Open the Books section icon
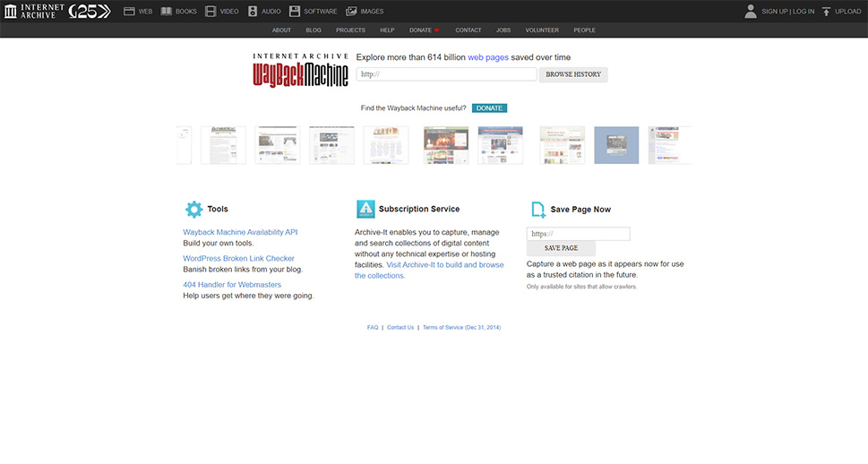868x464 pixels. coord(166,11)
